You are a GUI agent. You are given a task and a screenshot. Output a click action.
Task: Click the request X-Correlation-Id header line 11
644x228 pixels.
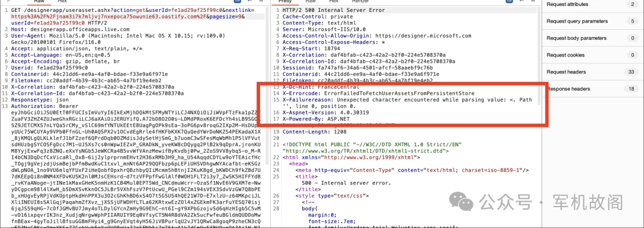click(97, 93)
